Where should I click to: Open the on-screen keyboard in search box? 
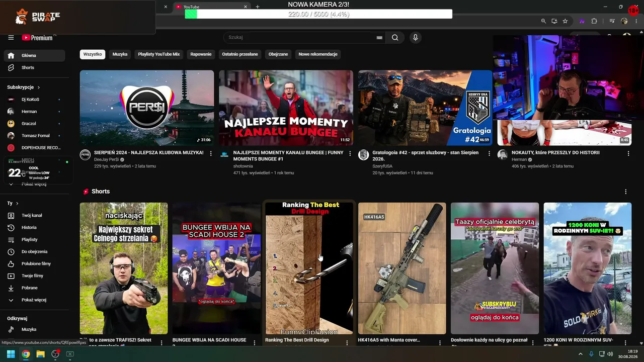pos(379,38)
